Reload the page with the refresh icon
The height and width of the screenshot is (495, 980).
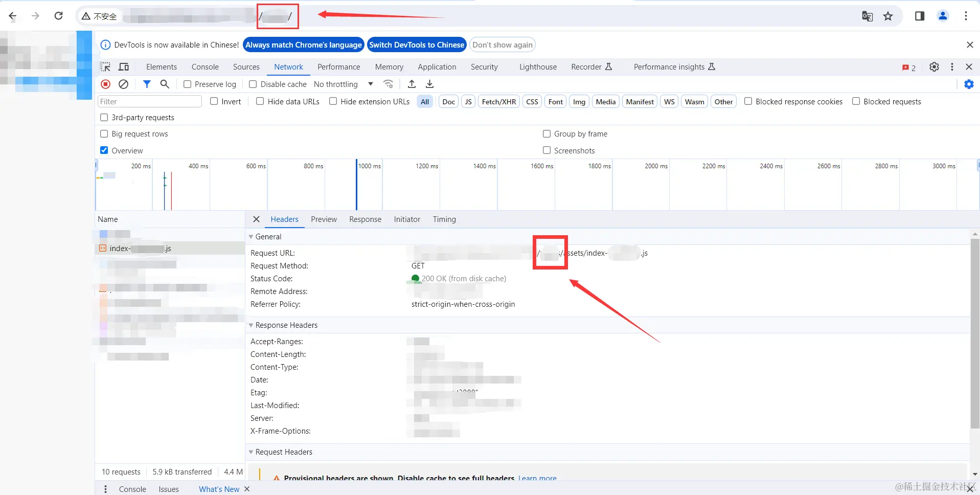point(59,16)
